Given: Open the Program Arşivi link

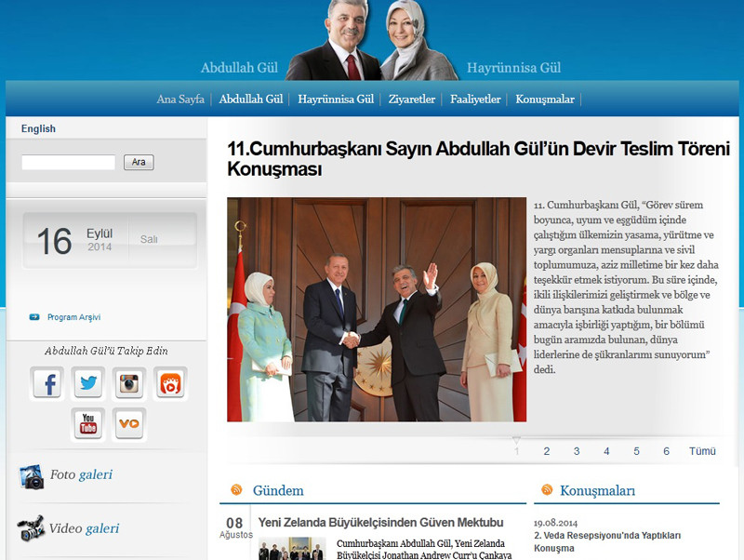Looking at the screenshot, I should 73,317.
